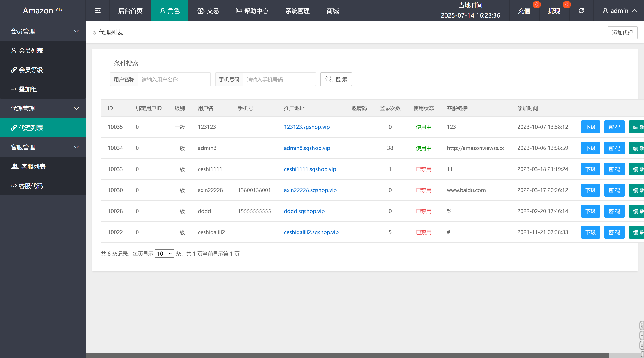
Task: Open 客服代码 sidebar entry
Action: tap(30, 186)
